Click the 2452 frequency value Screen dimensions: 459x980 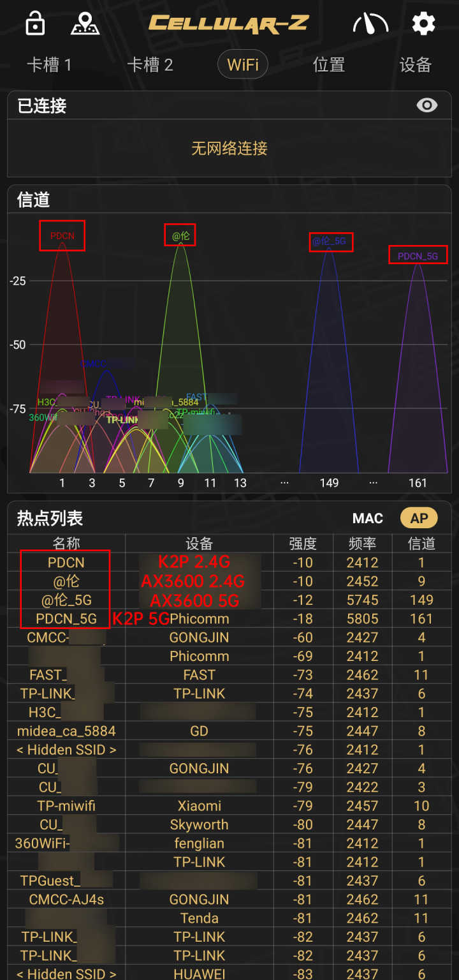(362, 581)
